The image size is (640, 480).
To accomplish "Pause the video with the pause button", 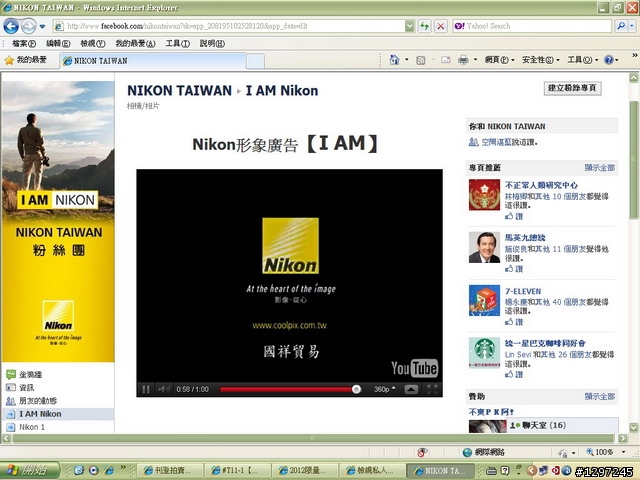I will click(146, 389).
